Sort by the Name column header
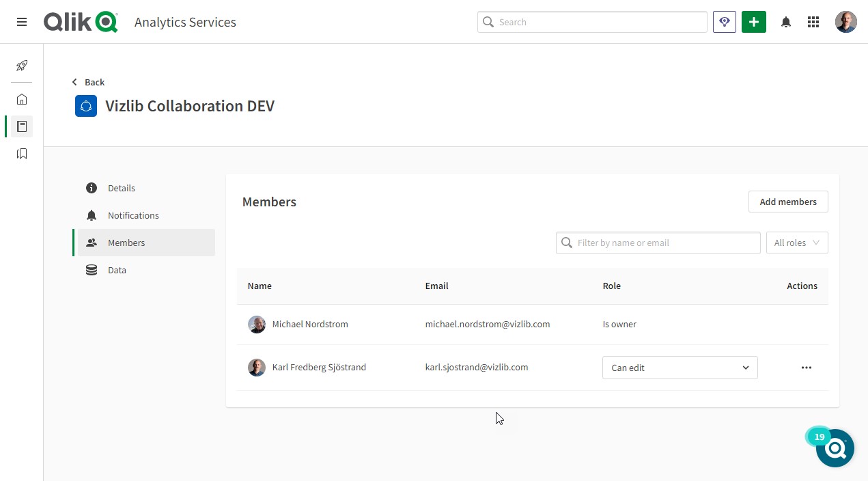This screenshot has height=481, width=868. click(x=260, y=286)
